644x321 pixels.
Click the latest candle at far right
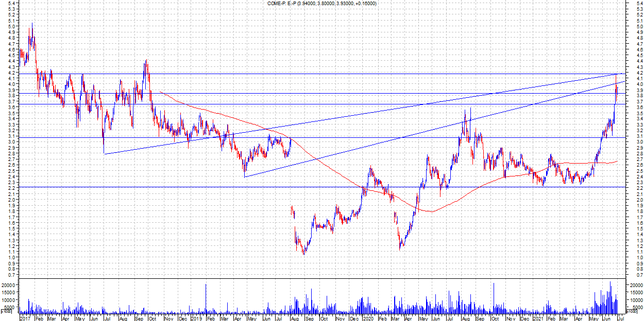click(617, 93)
